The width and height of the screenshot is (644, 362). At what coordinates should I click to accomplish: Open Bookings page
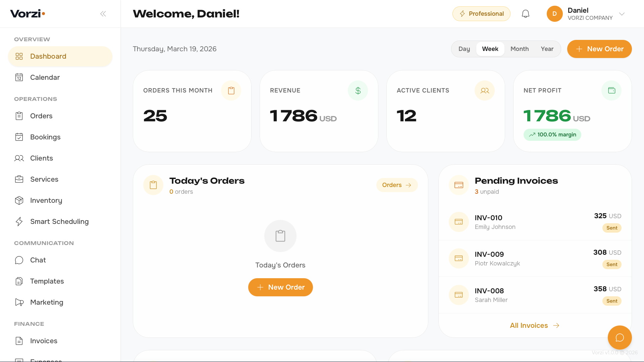(x=60, y=137)
